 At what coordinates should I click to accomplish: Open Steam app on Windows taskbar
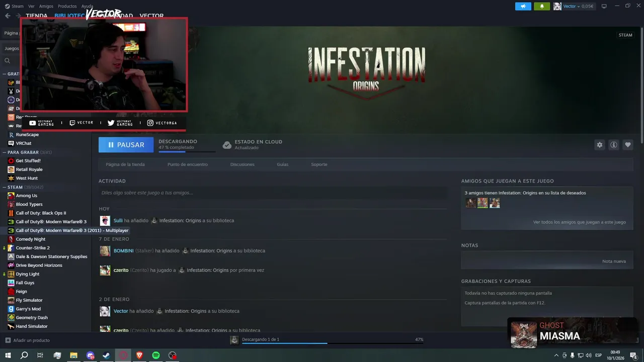(107, 355)
